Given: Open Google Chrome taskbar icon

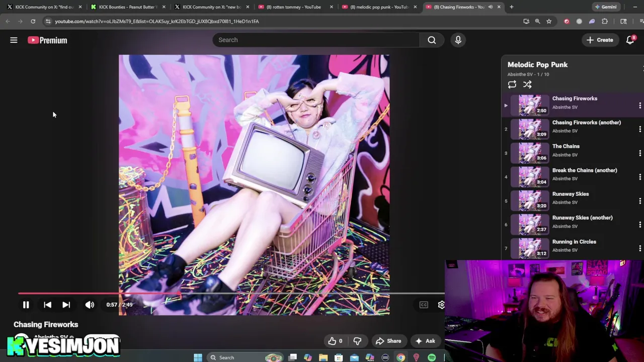Looking at the screenshot, I should [400, 357].
